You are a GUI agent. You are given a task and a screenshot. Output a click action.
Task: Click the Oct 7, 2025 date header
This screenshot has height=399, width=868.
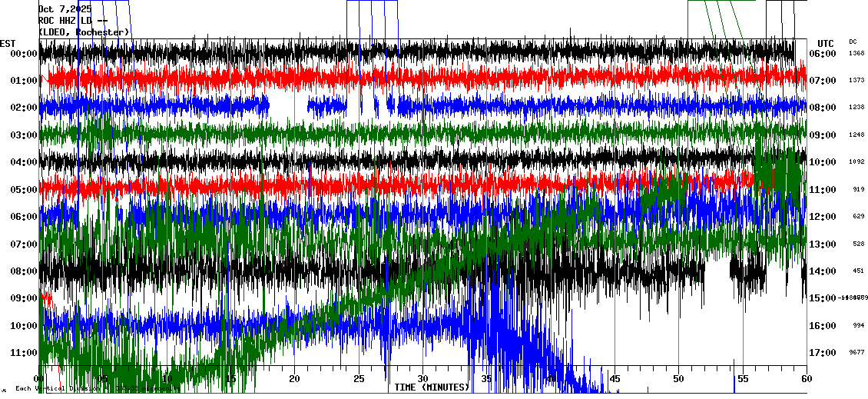pos(65,9)
